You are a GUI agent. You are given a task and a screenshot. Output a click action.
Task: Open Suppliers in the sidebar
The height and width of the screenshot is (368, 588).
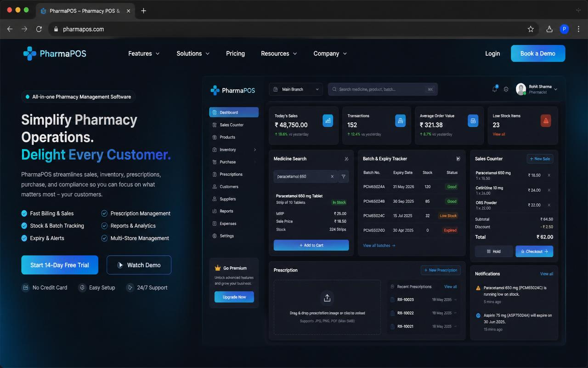coord(234,199)
